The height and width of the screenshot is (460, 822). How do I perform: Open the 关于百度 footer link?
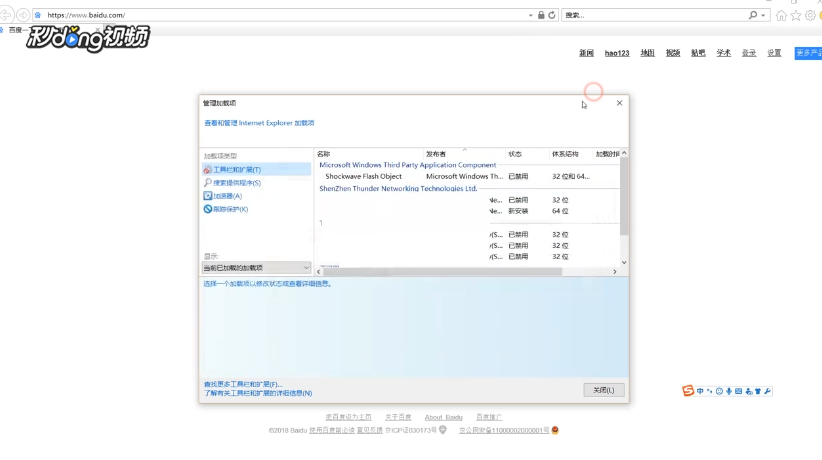pos(398,417)
